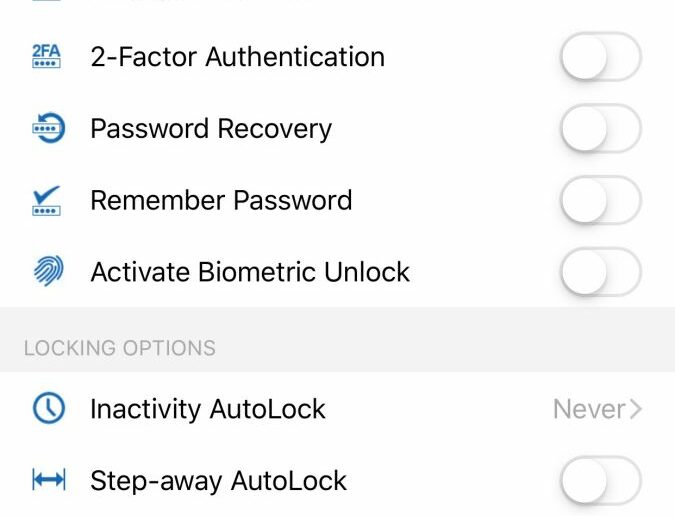Select the 2-Factor Authentication label
Viewport: 675px width, 516px height.
pos(238,57)
